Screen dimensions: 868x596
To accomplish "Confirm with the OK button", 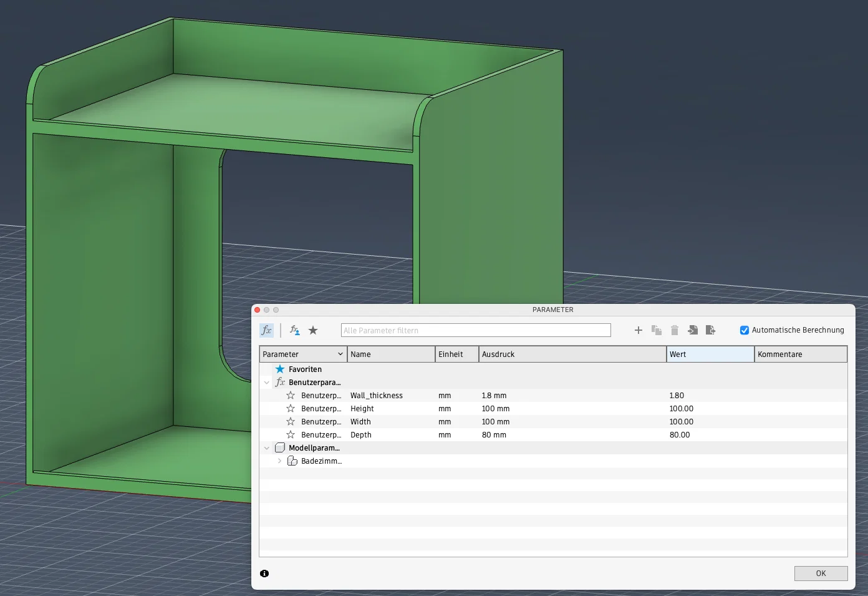I will point(821,574).
